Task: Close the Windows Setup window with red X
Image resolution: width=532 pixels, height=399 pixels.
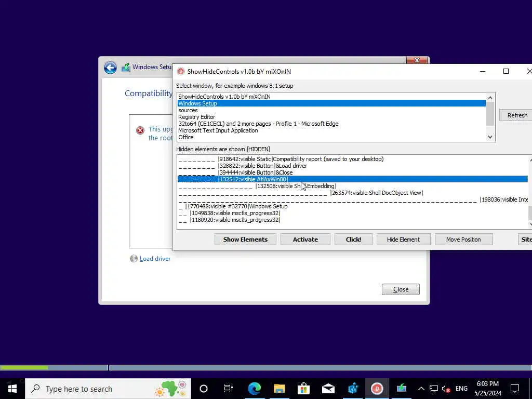Action: pos(417,60)
